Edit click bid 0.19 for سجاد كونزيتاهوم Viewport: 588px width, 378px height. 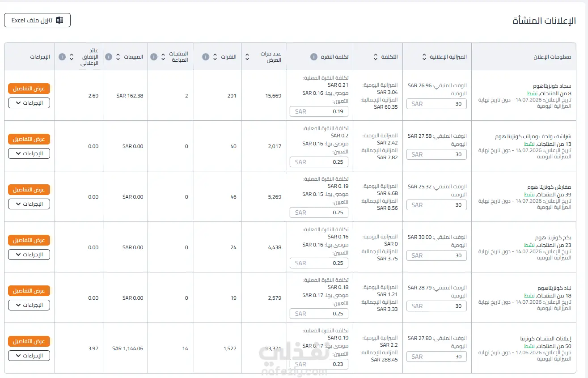coord(319,111)
